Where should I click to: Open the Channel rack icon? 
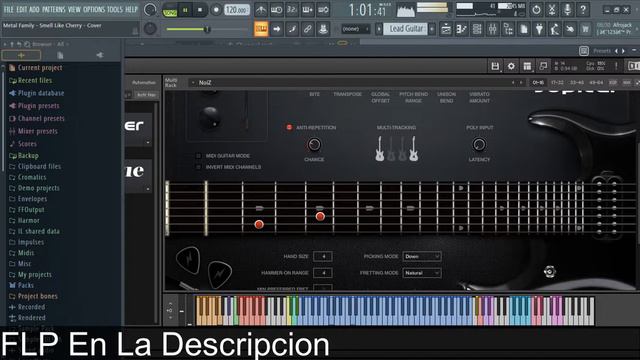(477, 29)
